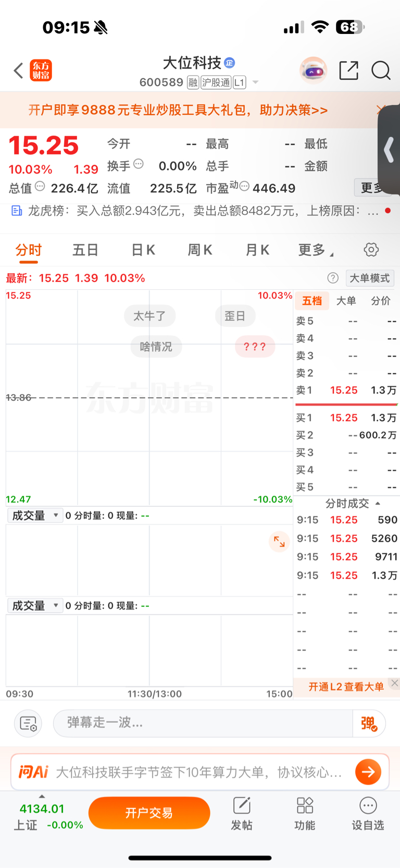
Task: Switch to the 五日 tab
Action: pos(85,250)
